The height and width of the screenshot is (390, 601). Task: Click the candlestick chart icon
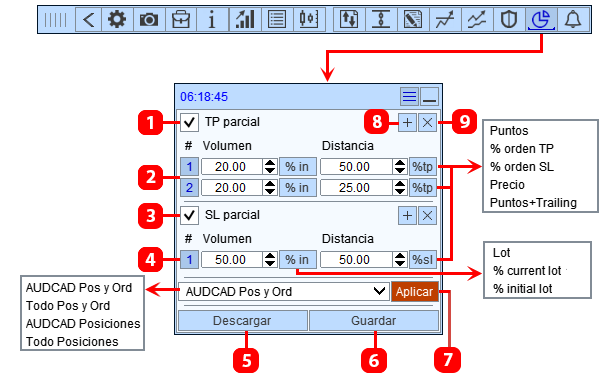(309, 19)
